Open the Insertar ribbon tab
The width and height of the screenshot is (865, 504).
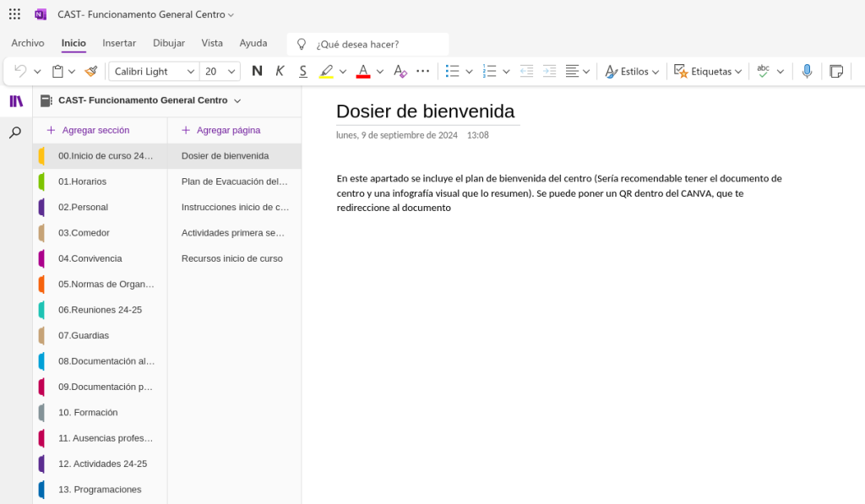(x=119, y=43)
